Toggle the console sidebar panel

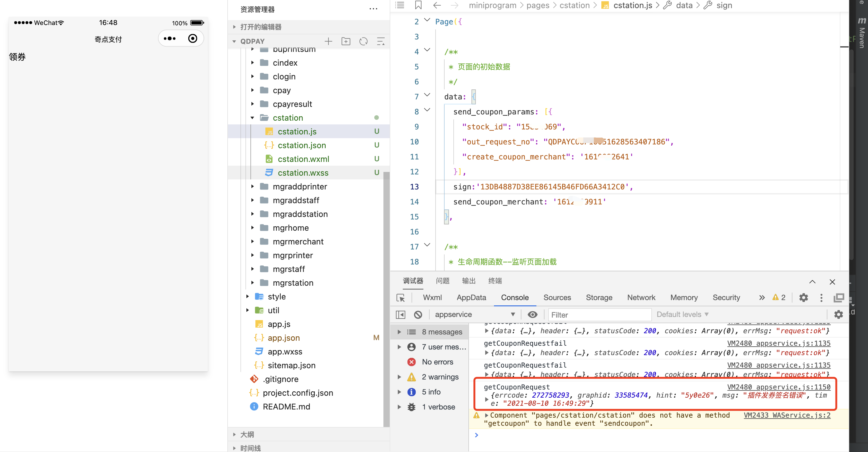(400, 314)
